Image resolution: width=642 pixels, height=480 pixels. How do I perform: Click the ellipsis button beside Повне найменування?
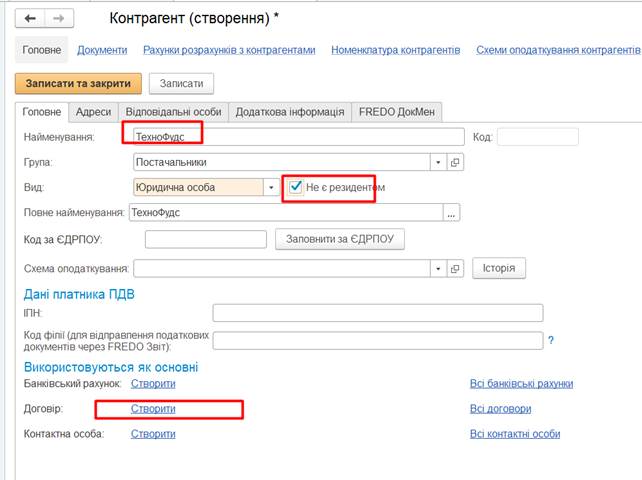452,212
